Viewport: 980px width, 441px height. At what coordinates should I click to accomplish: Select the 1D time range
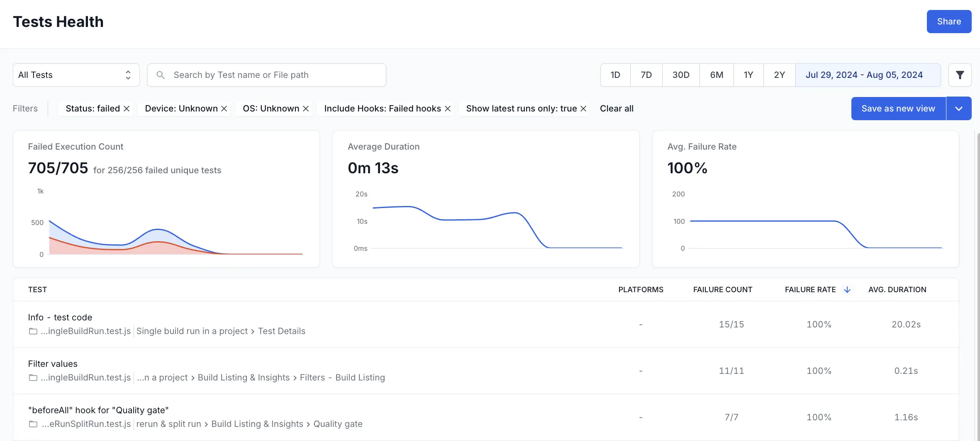[615, 75]
